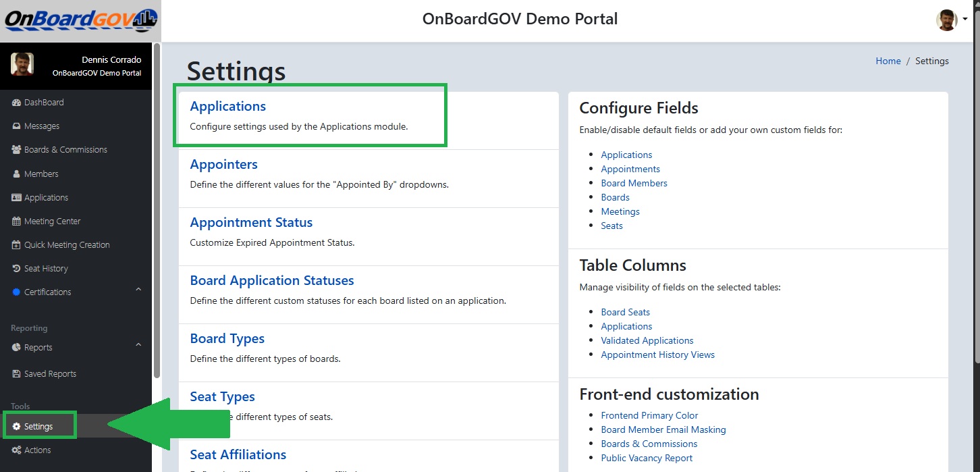Click the Seat History clock icon
The height and width of the screenshot is (472, 980).
pyautogui.click(x=17, y=269)
